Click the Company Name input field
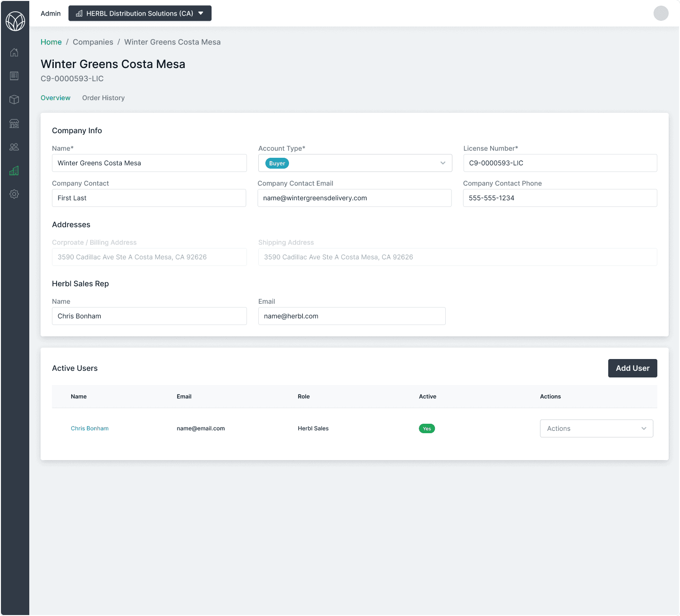The width and height of the screenshot is (680, 616). point(149,163)
